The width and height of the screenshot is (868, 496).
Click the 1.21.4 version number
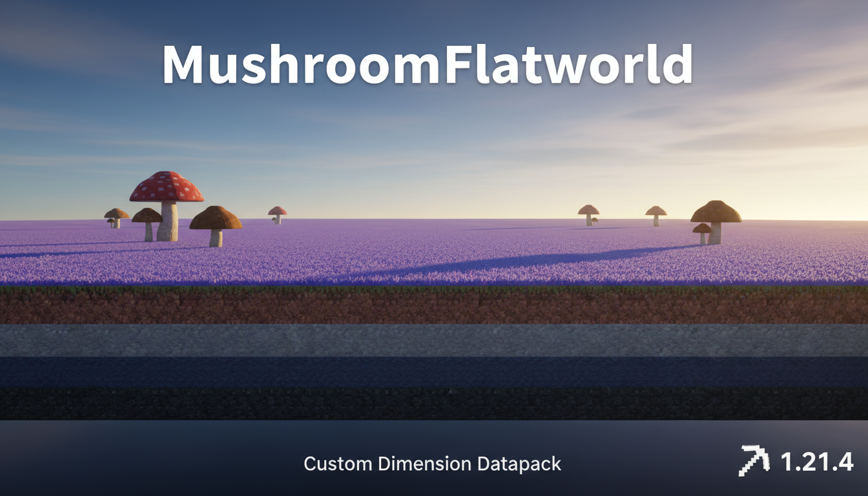tap(816, 462)
